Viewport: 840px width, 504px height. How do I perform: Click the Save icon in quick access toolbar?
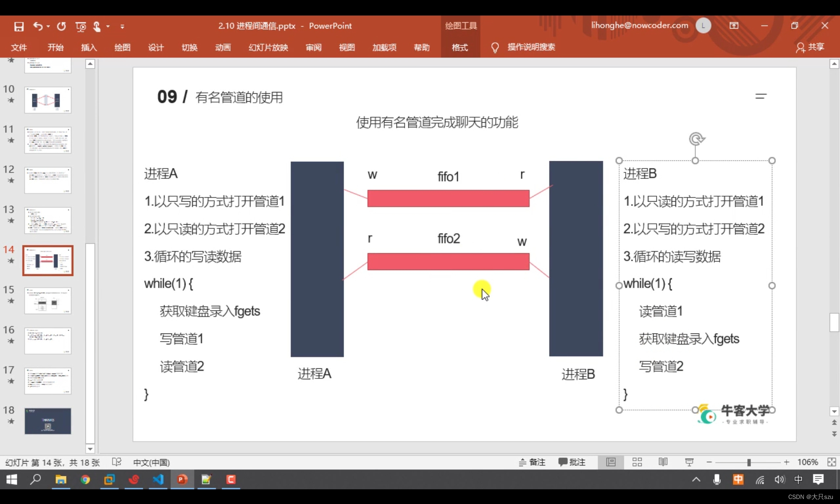tap(19, 26)
